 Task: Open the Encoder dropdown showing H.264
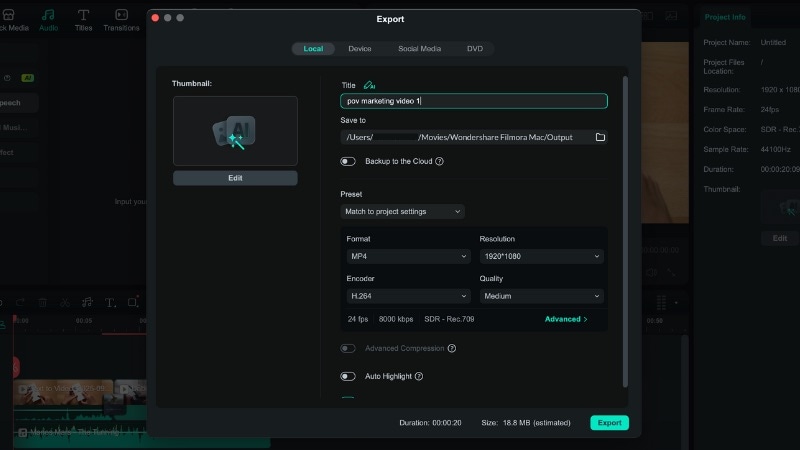pyautogui.click(x=408, y=296)
